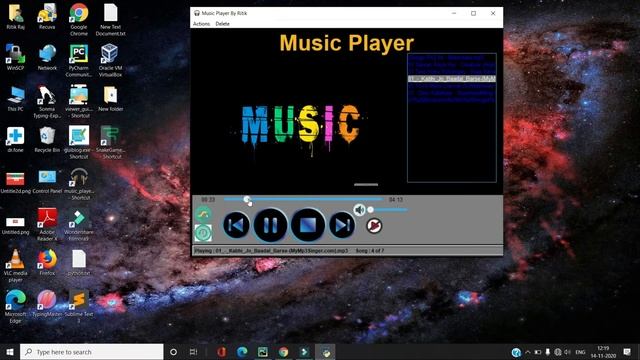This screenshot has height=360, width=640.
Task: Open the taskbar clock showing 14-11-2020
Action: click(x=603, y=352)
